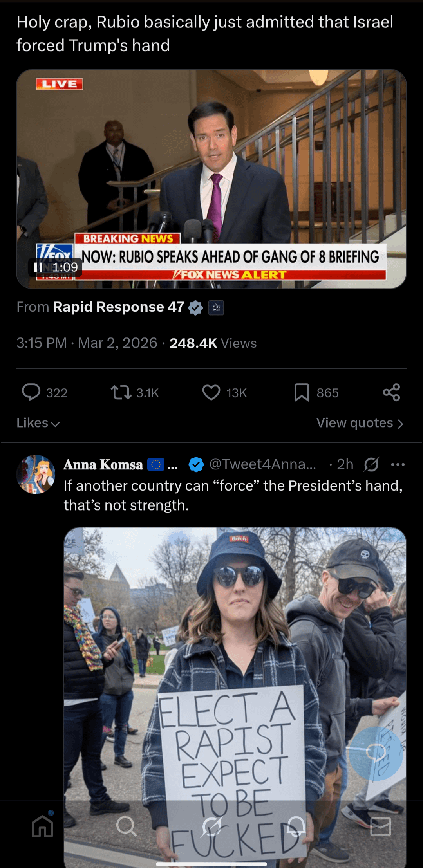
Task: Bookmark this post
Action: pos(302,392)
